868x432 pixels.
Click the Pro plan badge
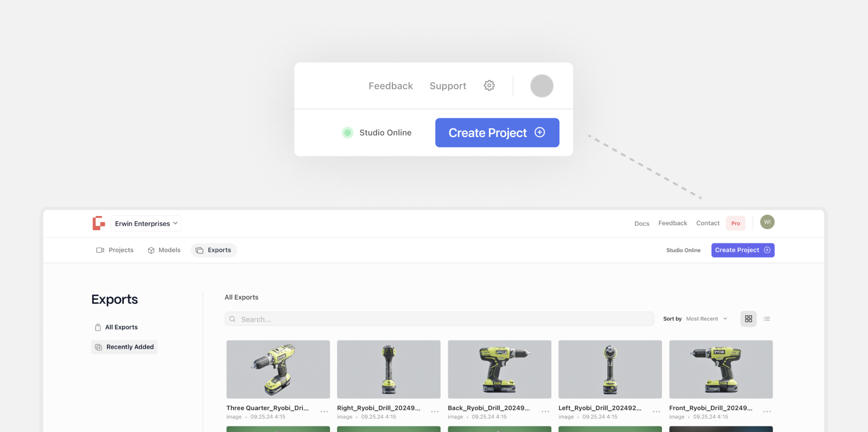(735, 223)
